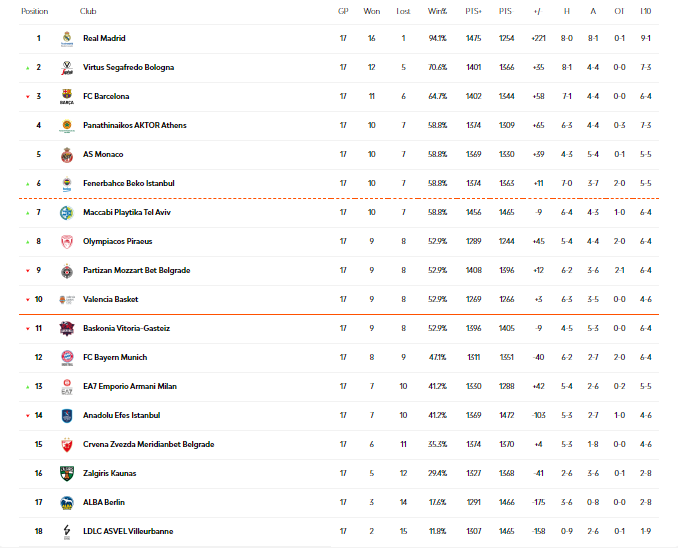Click the GP column header
678x548 pixels.
343,11
